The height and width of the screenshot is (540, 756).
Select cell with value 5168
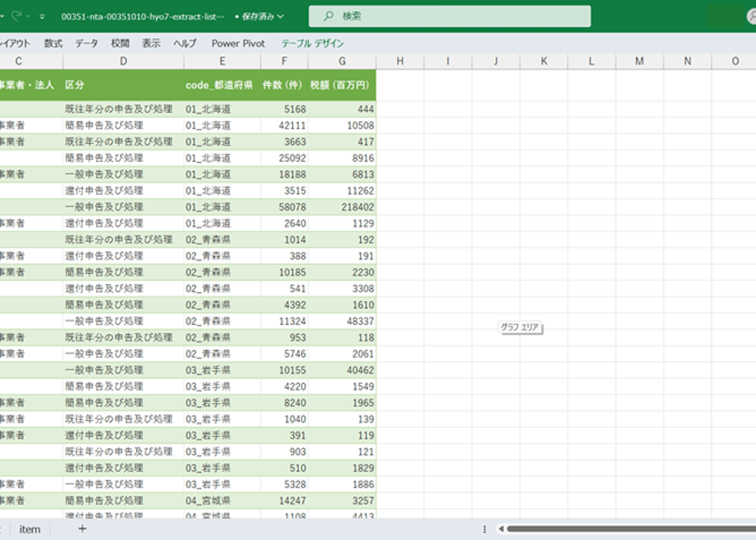click(x=285, y=109)
